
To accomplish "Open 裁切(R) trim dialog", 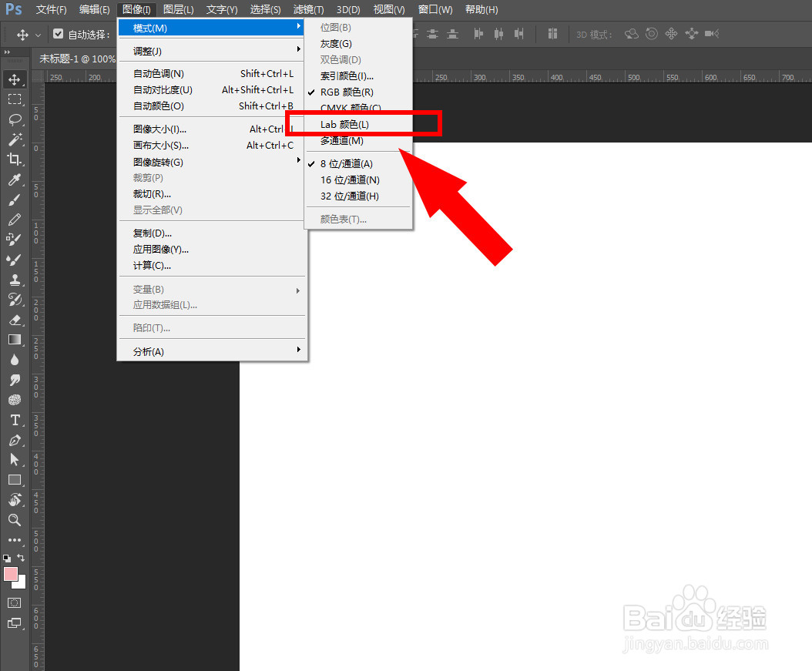I will [x=212, y=193].
